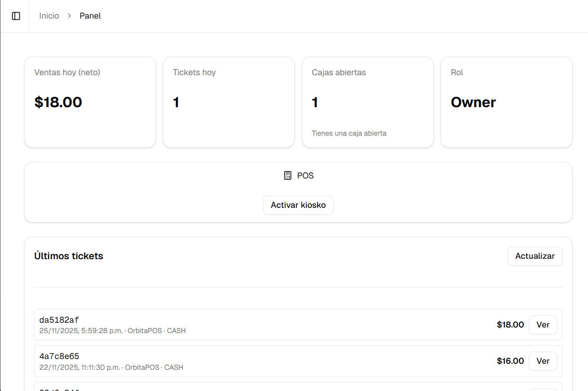Image resolution: width=588 pixels, height=391 pixels.
Task: Click the Últimos tickets heading
Action: click(x=69, y=256)
